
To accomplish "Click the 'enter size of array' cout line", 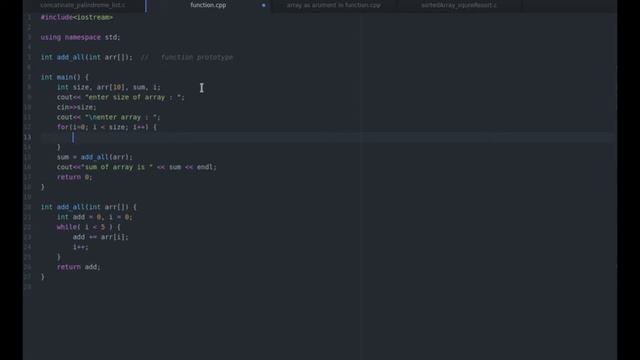I will 120,97.
